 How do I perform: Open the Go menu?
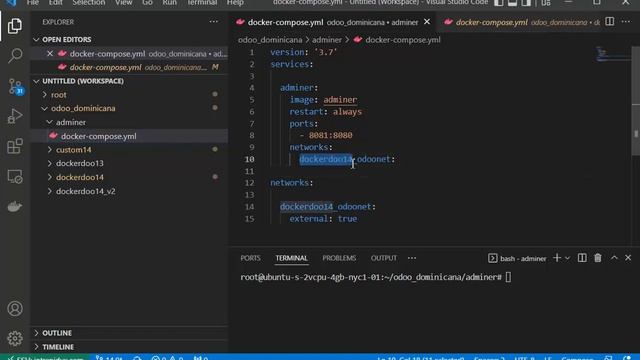click(x=147, y=2)
